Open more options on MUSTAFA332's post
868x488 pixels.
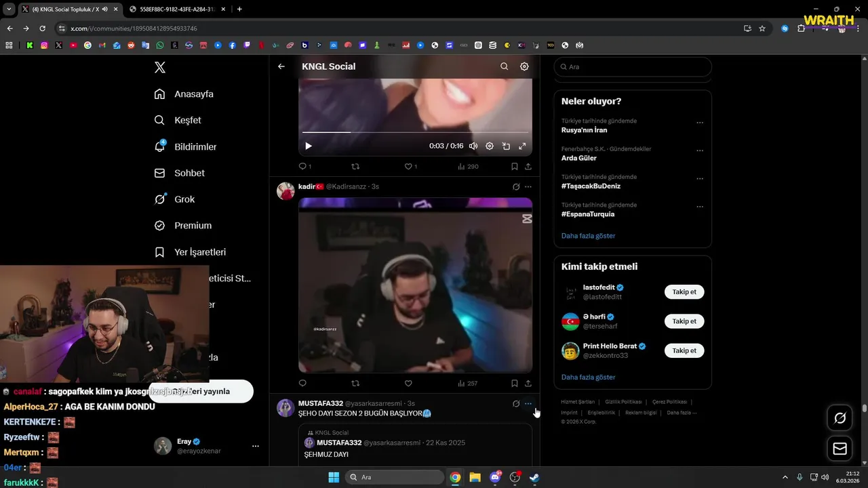coord(528,403)
